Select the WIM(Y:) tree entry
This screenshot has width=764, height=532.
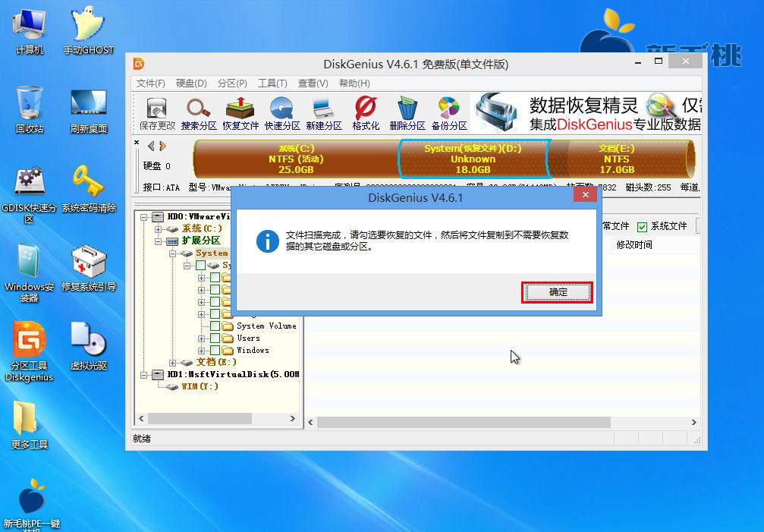click(x=200, y=386)
